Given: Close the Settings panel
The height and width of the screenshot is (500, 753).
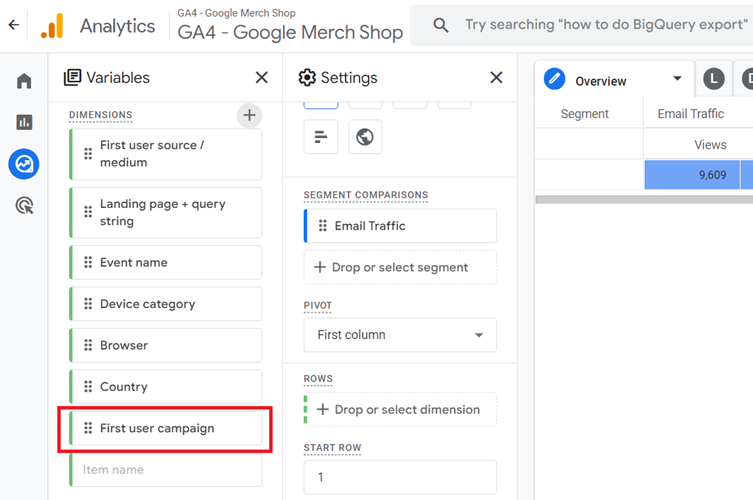Looking at the screenshot, I should pyautogui.click(x=496, y=78).
